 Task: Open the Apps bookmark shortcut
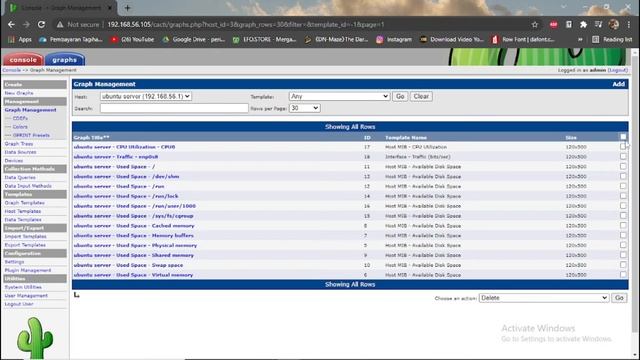[20, 40]
